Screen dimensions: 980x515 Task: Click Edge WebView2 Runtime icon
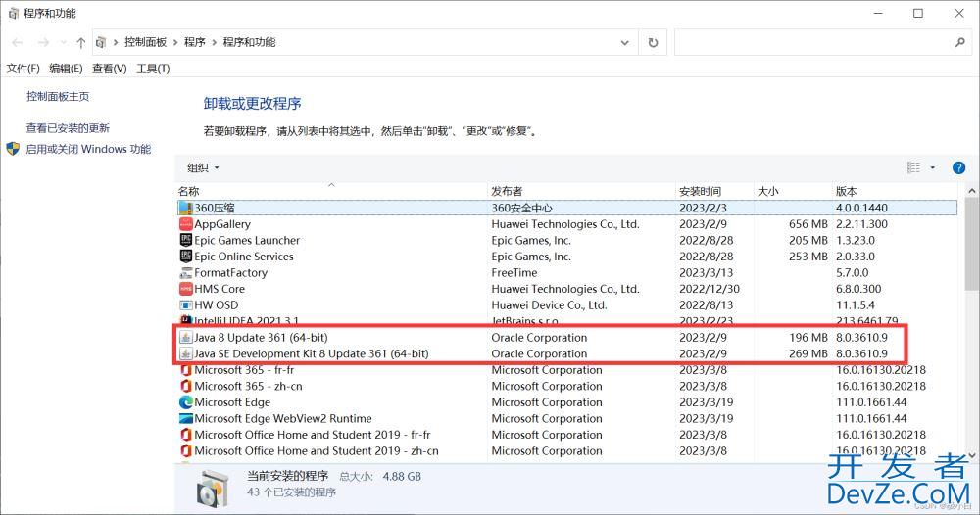pos(185,419)
